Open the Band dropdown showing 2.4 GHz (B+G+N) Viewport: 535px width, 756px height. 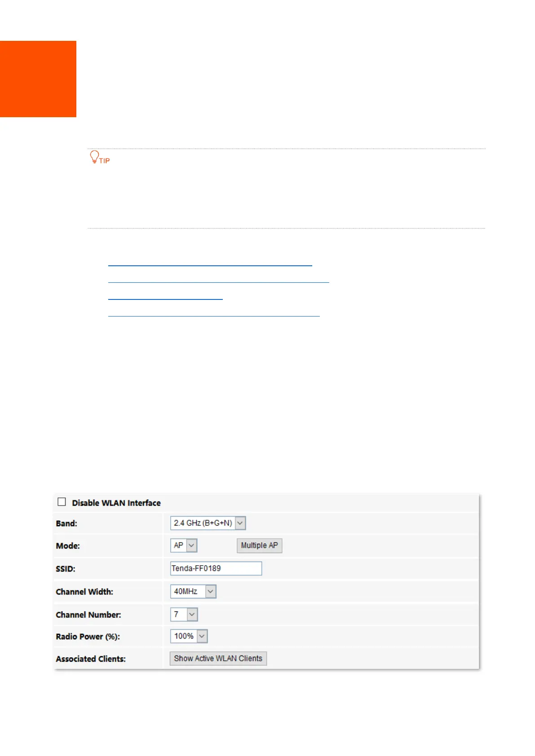click(208, 523)
